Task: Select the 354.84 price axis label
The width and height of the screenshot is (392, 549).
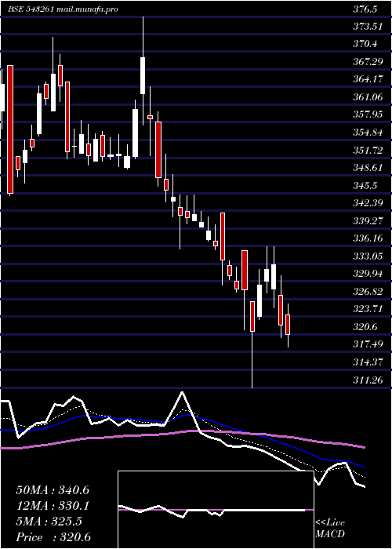Action: coord(368,133)
